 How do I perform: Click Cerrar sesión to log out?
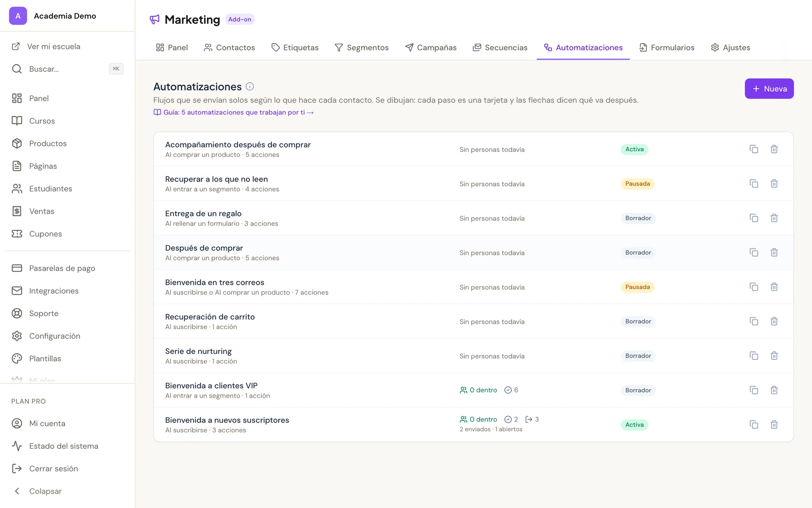coord(67,468)
